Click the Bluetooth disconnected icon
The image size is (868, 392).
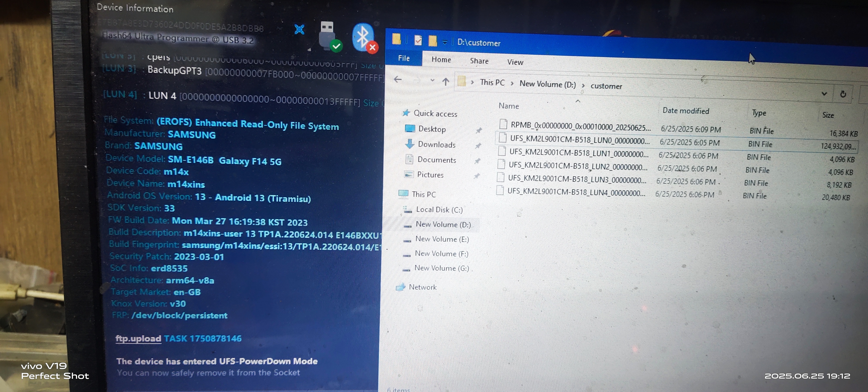pyautogui.click(x=364, y=38)
